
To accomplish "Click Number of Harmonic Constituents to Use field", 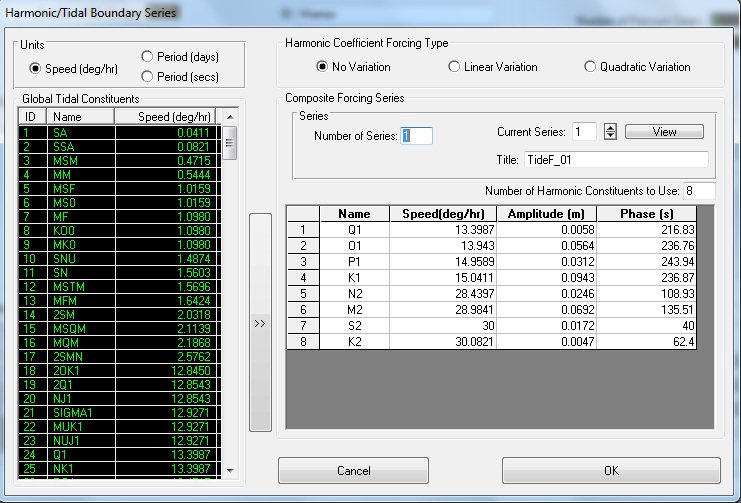I will tap(699, 191).
